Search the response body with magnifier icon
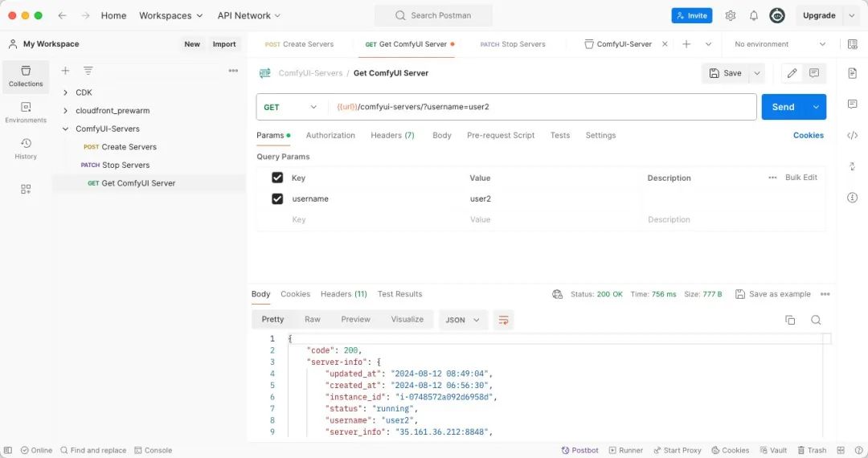 pos(816,320)
